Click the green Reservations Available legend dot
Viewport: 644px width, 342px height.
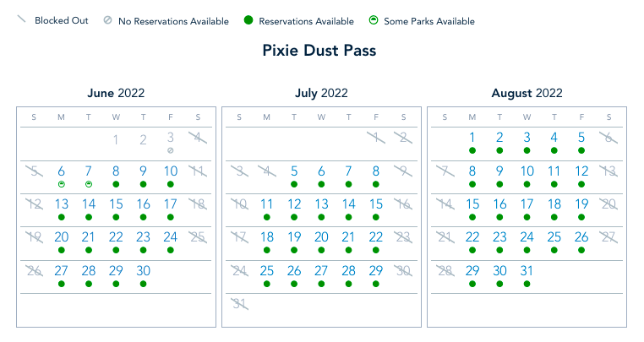tap(247, 20)
